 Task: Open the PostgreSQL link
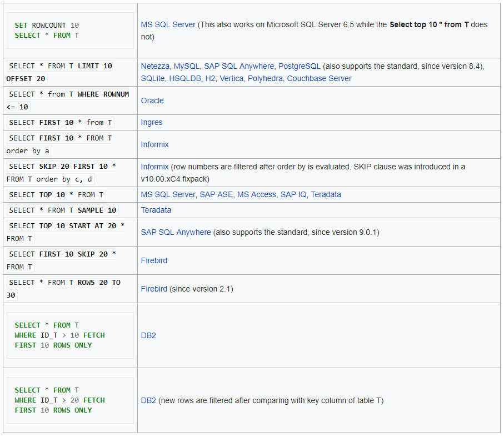tap(300, 66)
